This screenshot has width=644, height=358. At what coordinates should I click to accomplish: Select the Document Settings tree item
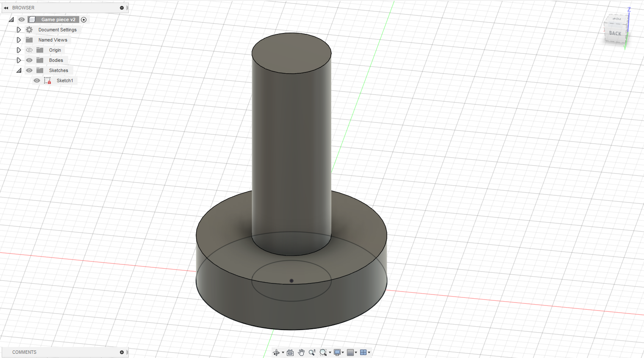pos(58,30)
